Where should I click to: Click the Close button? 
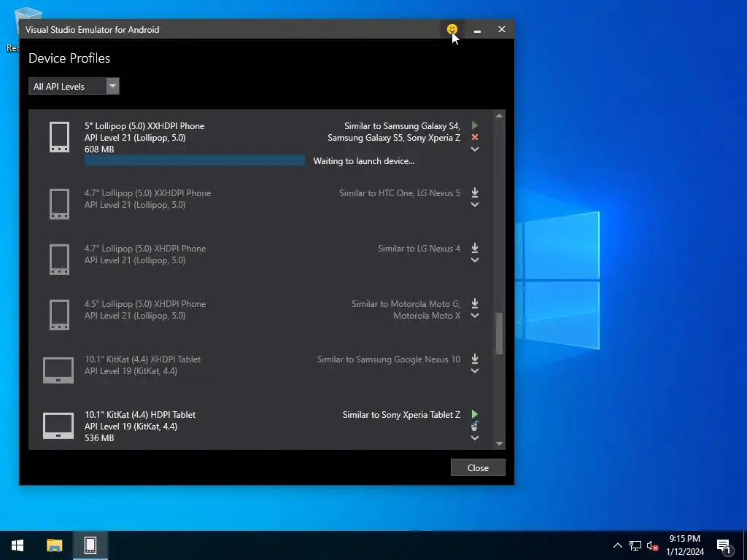click(x=478, y=467)
